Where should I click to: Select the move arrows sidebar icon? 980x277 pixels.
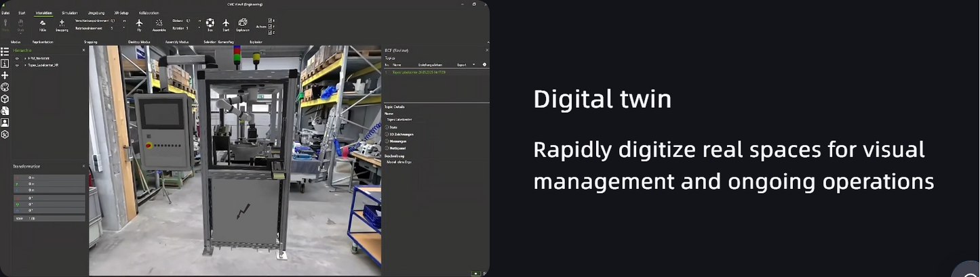5,75
